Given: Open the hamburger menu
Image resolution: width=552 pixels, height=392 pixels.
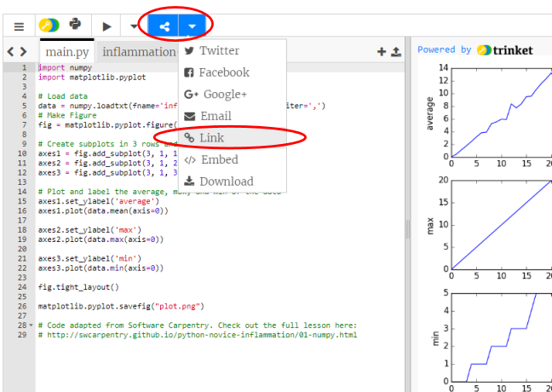Looking at the screenshot, I should [x=19, y=26].
